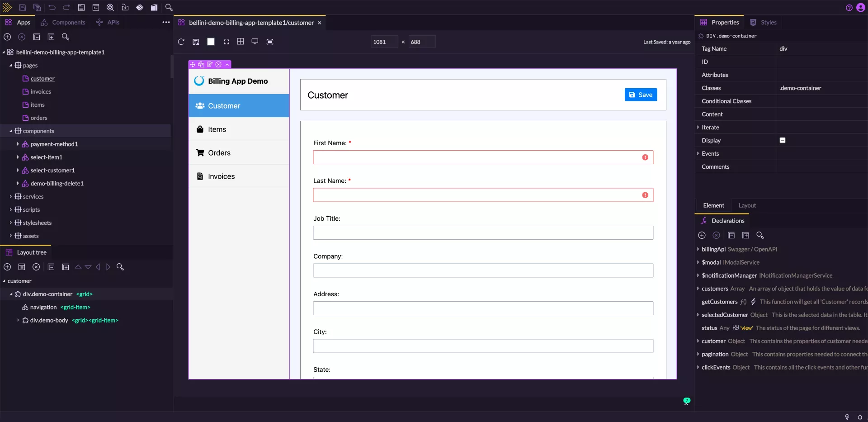Screen dimensions: 868x422
Task: Switch to the Components tab
Action: pyautogui.click(x=63, y=22)
